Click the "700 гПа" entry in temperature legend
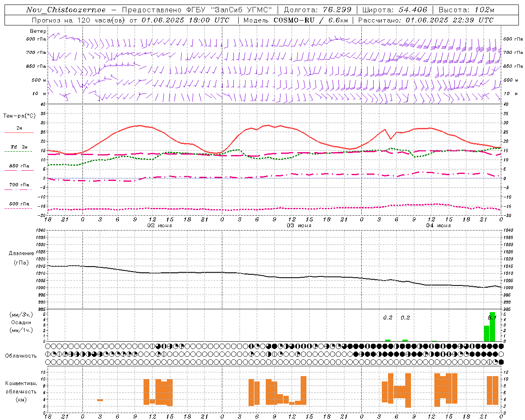525x420 pixels. 19,185
